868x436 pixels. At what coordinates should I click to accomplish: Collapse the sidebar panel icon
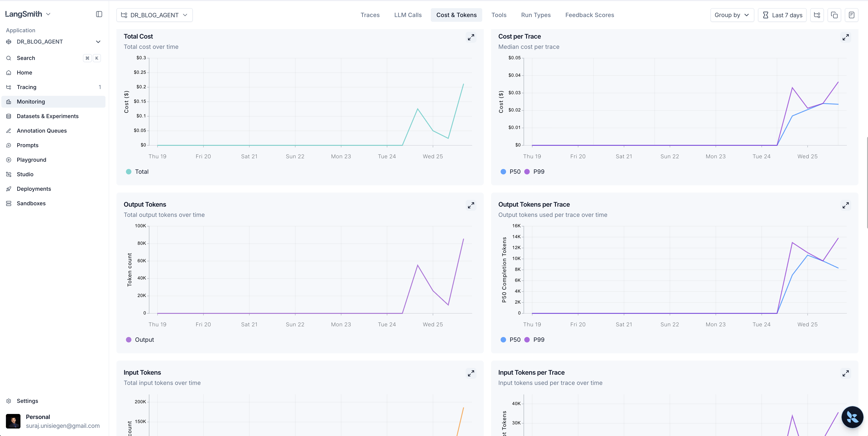[x=99, y=14]
